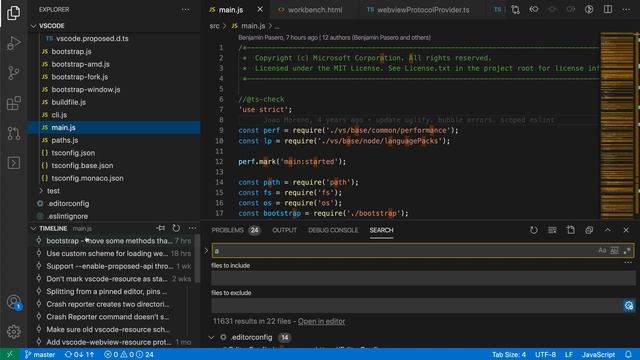Click the files to include field
640x360 pixels.
click(423, 278)
